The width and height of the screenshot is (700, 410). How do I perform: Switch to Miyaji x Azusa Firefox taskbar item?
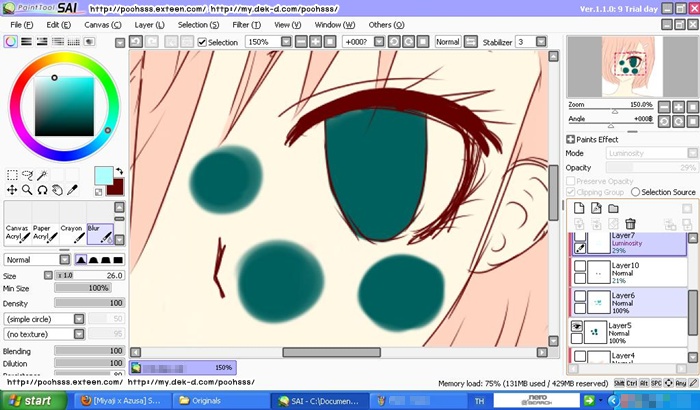(121, 401)
